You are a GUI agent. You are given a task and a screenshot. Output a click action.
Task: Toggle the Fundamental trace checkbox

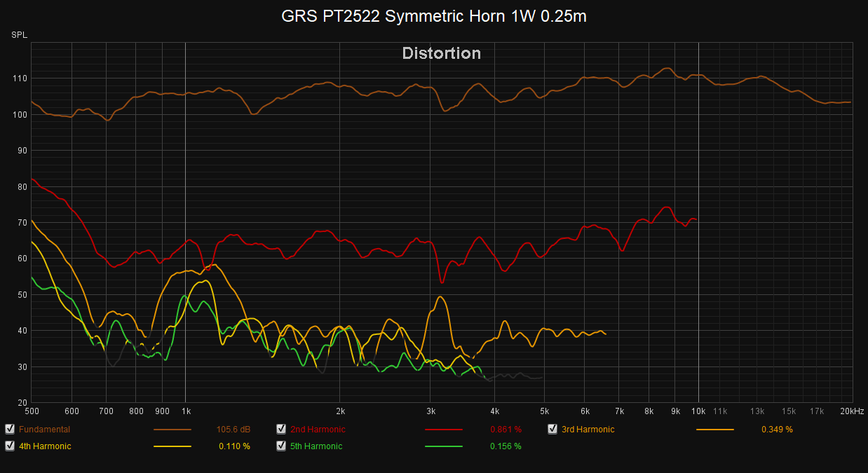pyautogui.click(x=10, y=430)
